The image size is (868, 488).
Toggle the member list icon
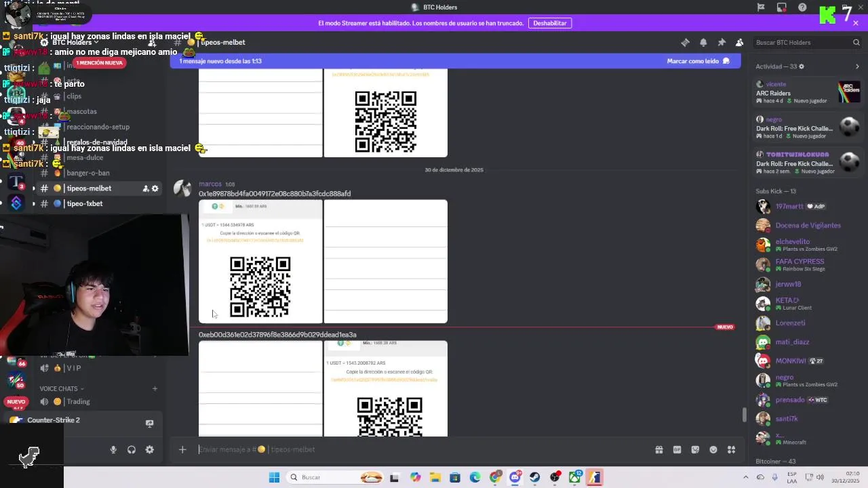pos(740,42)
